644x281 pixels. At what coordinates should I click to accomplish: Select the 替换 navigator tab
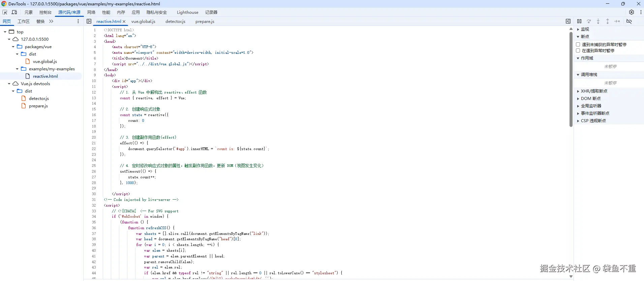point(40,21)
